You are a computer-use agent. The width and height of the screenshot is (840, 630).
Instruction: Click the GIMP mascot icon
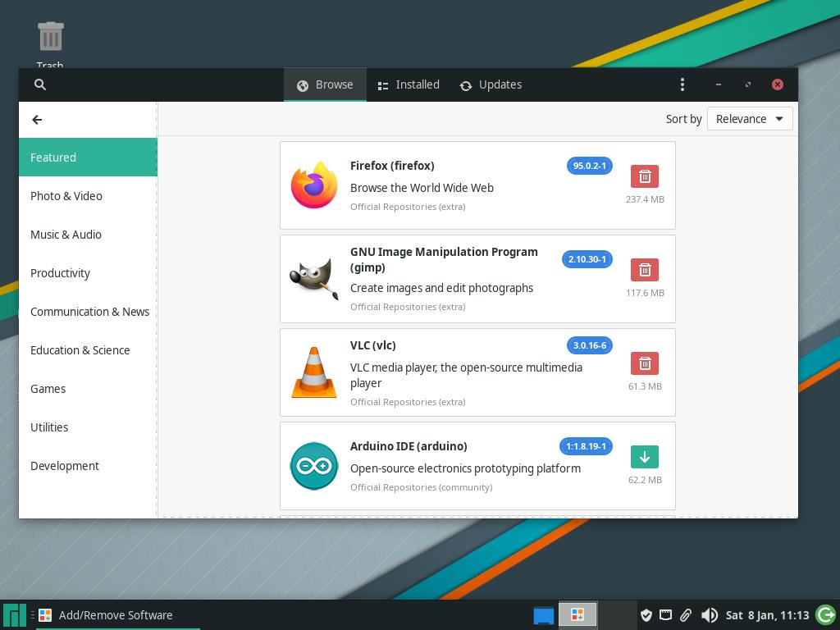(x=314, y=279)
